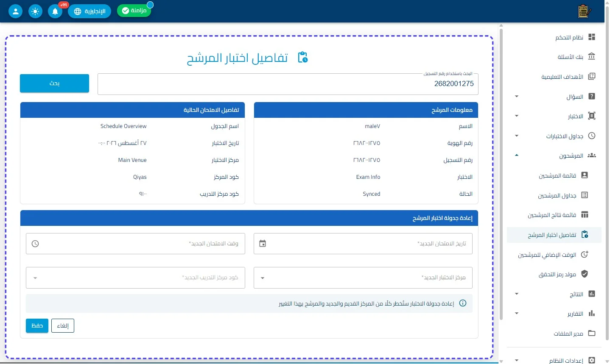This screenshot has height=364, width=610.
Task: Click the الوقت الإضافي للمرشحين clock icon
Action: (585, 255)
